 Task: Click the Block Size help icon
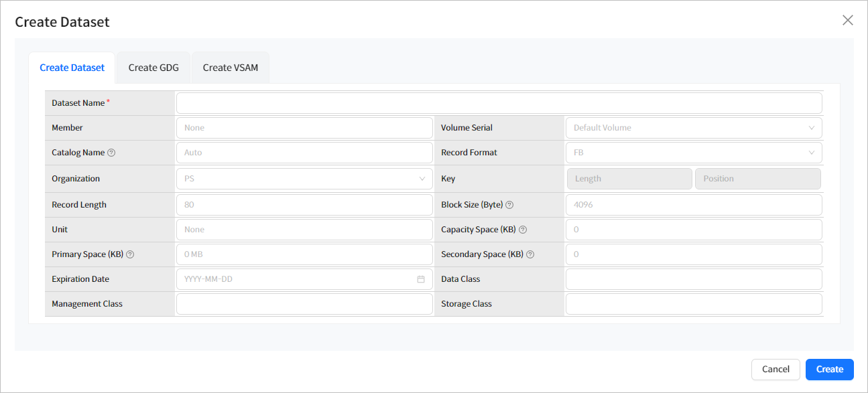coord(509,204)
